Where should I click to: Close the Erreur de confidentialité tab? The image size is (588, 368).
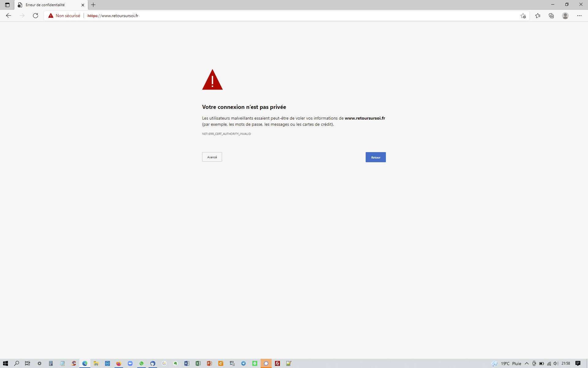point(83,5)
